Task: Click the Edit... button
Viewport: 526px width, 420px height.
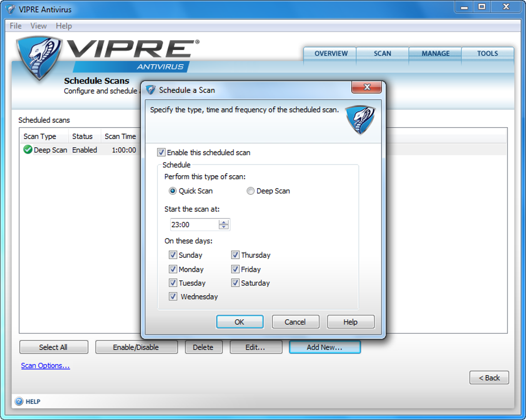Action: [256, 347]
